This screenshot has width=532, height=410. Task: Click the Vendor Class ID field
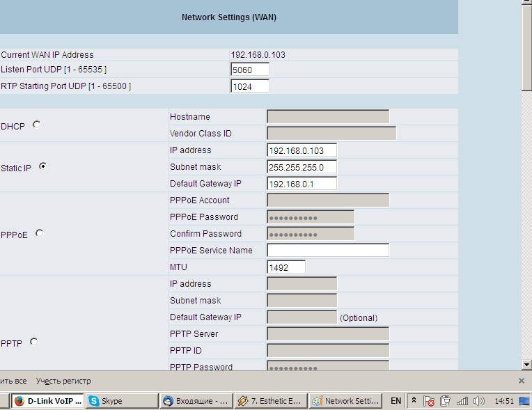[x=331, y=133]
